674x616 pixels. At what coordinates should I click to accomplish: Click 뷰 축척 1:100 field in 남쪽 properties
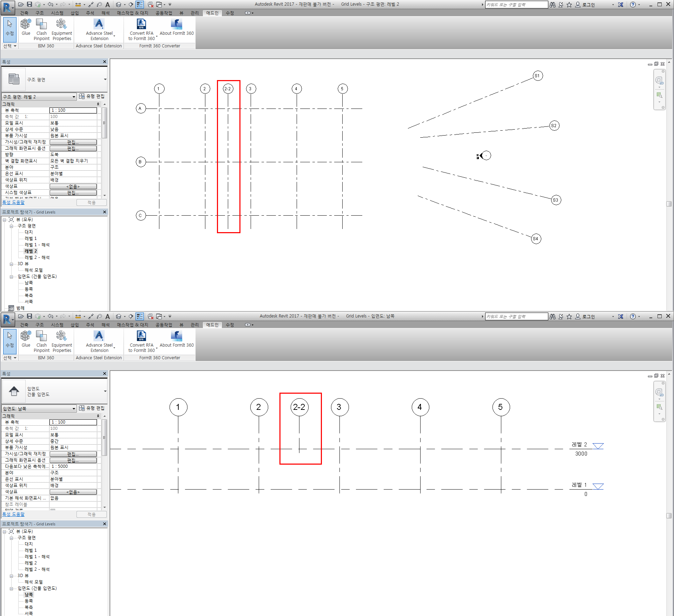(x=73, y=422)
